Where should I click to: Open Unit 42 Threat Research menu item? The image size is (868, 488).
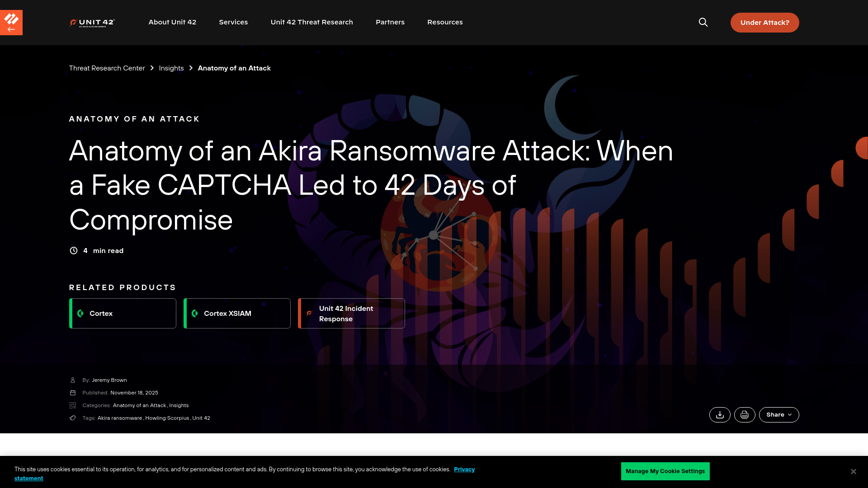tap(311, 22)
